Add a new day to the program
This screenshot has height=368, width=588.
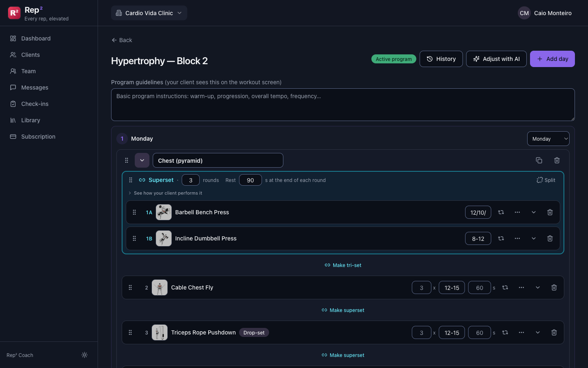(552, 59)
